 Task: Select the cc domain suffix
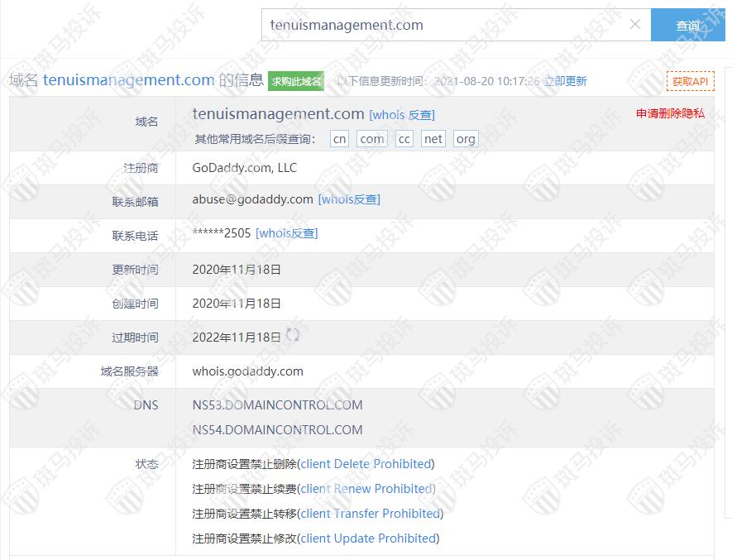coord(404,139)
